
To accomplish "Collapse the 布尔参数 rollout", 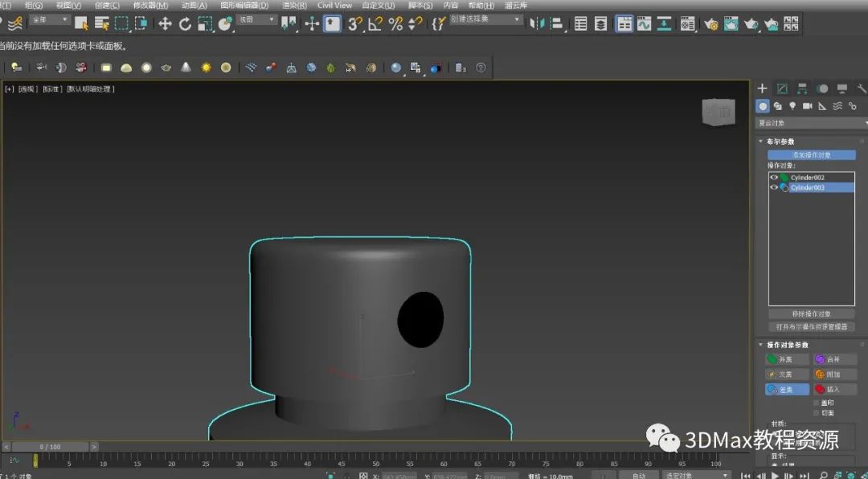I will 780,141.
